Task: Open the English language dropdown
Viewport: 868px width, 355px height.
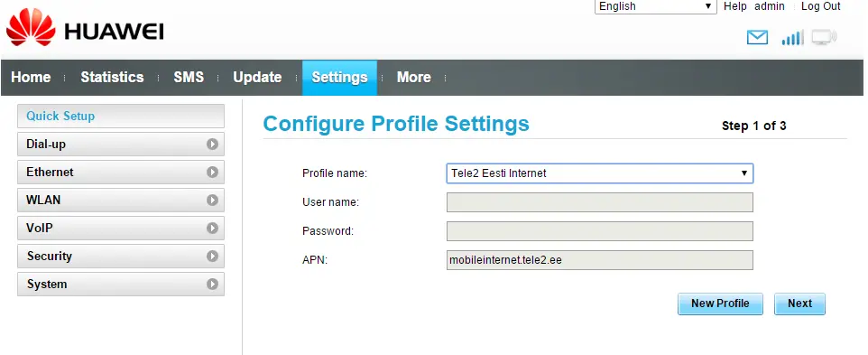Action: point(655,6)
